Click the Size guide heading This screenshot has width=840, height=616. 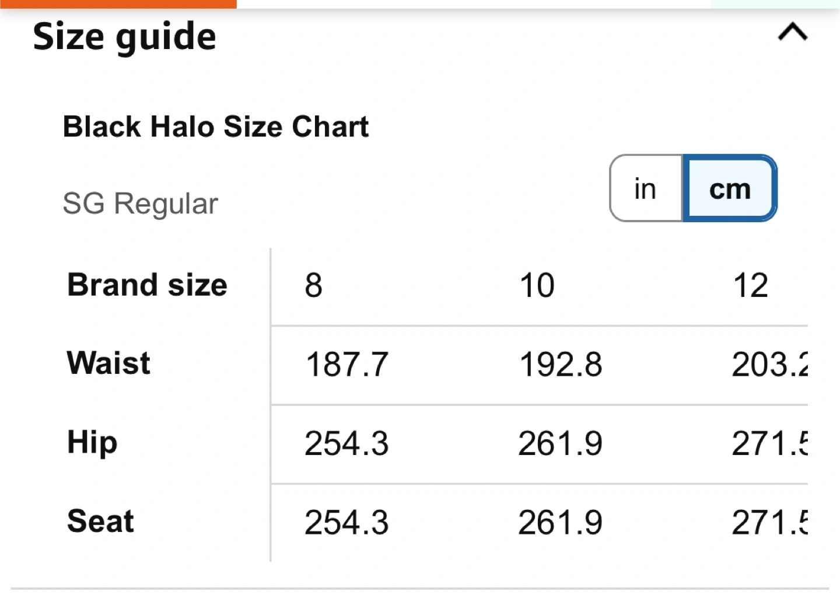(124, 36)
